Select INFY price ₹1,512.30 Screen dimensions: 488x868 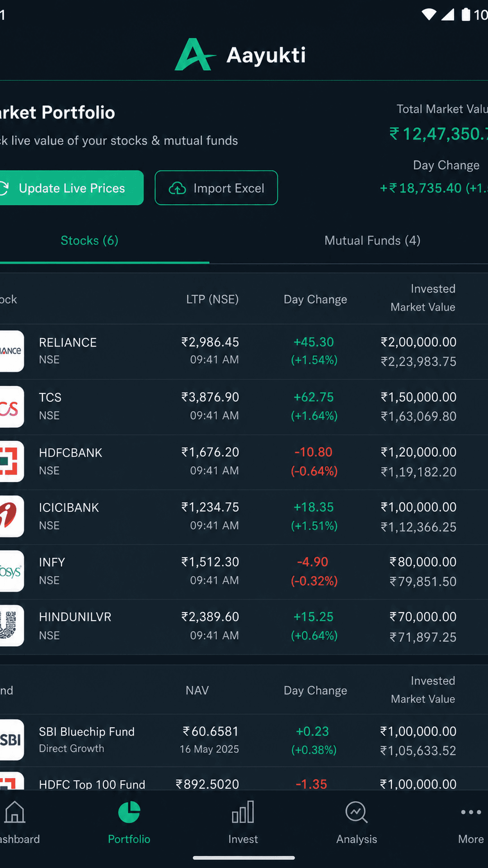point(210,562)
